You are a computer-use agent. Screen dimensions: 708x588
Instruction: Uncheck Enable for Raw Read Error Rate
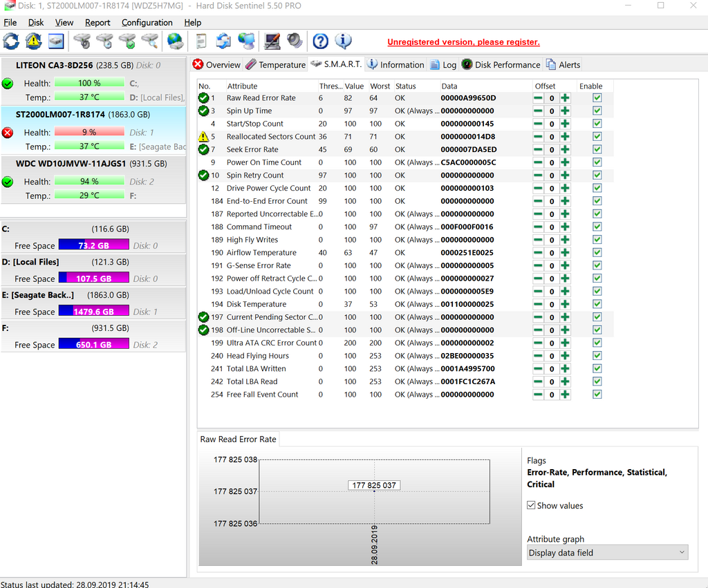[597, 98]
